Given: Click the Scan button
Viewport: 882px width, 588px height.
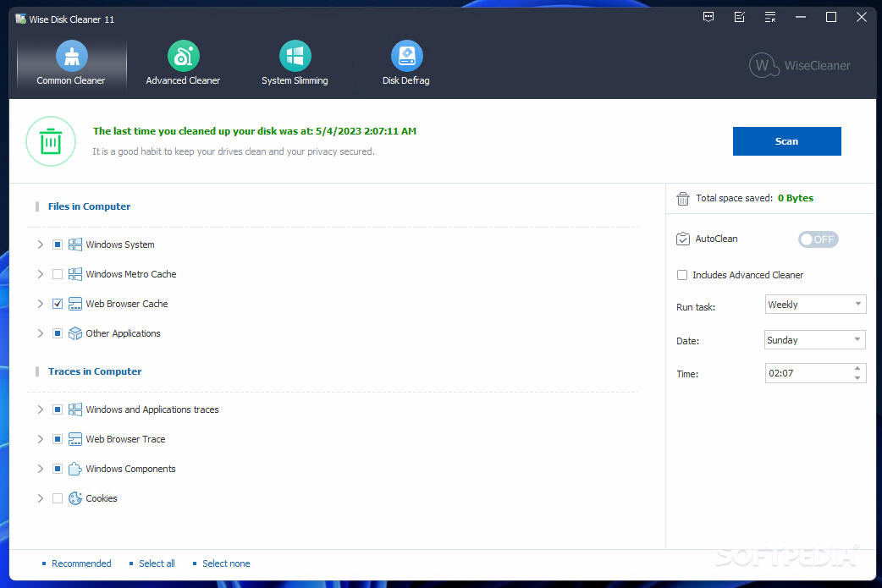Looking at the screenshot, I should pyautogui.click(x=786, y=141).
